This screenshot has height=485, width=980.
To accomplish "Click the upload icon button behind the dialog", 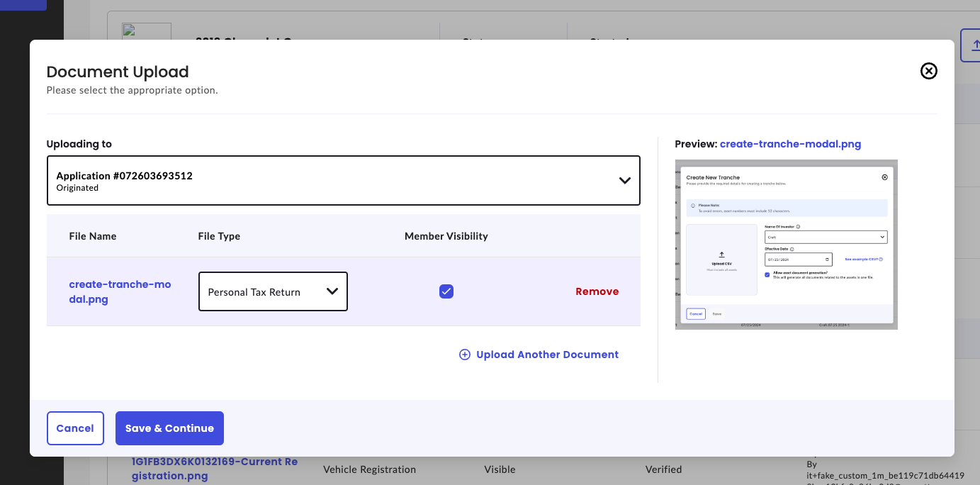I will pyautogui.click(x=970, y=45).
